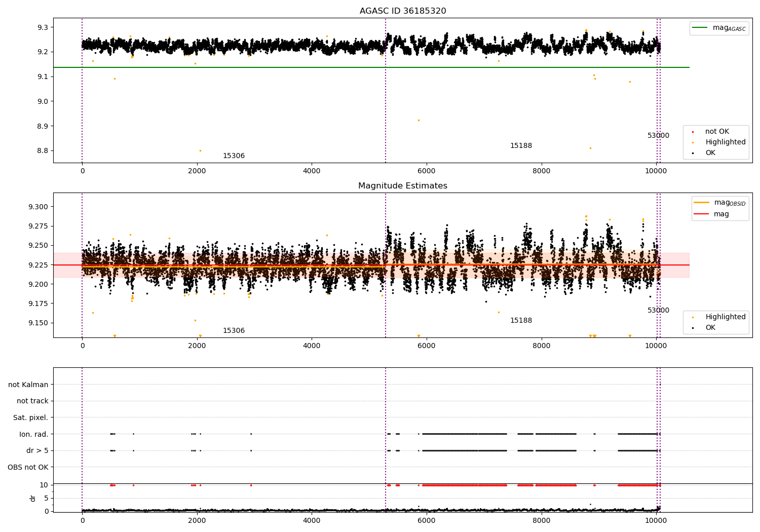This screenshot has width=760, height=532.
Task: Click the "9.225" y-axis tick label
Action: [39, 265]
